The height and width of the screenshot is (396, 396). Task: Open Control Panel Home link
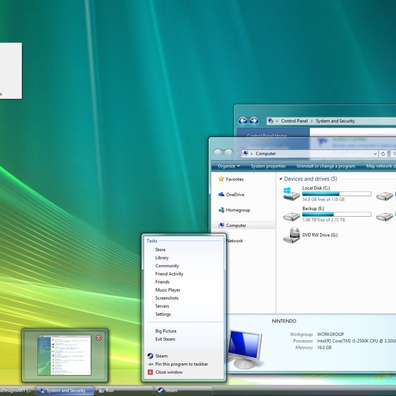[267, 135]
